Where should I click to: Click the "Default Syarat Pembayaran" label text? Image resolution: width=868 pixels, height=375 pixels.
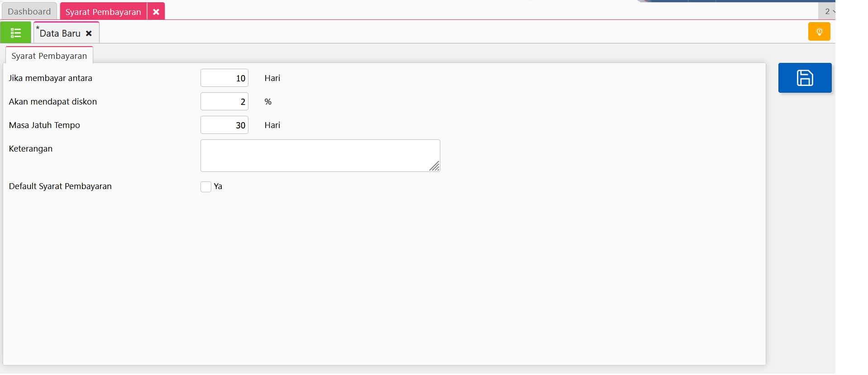60,186
